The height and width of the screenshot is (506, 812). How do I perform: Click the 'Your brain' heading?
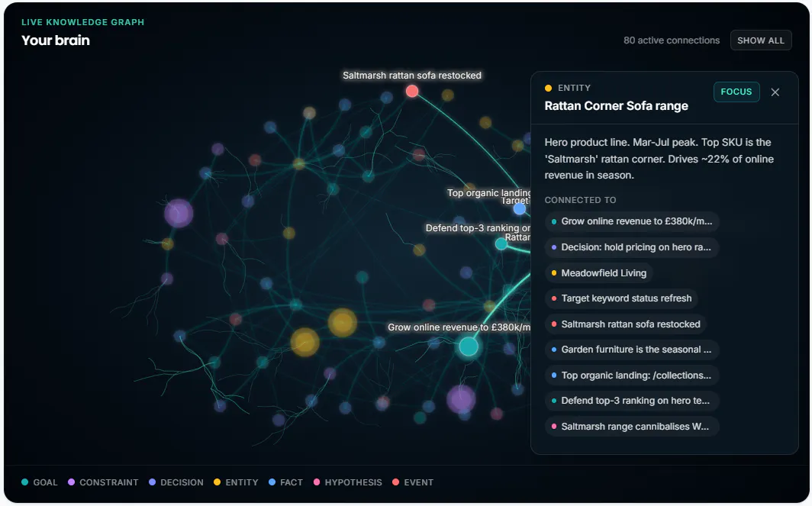[56, 40]
